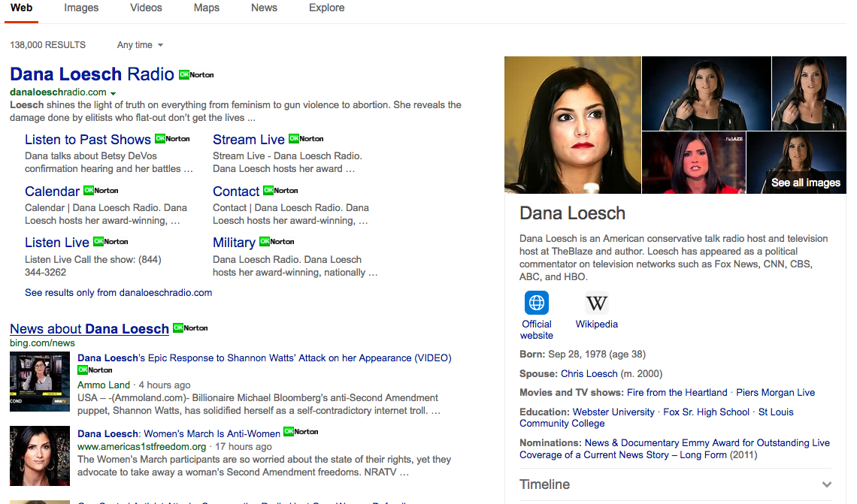Switch to the Explore tab
This screenshot has height=504, width=857.
point(327,8)
